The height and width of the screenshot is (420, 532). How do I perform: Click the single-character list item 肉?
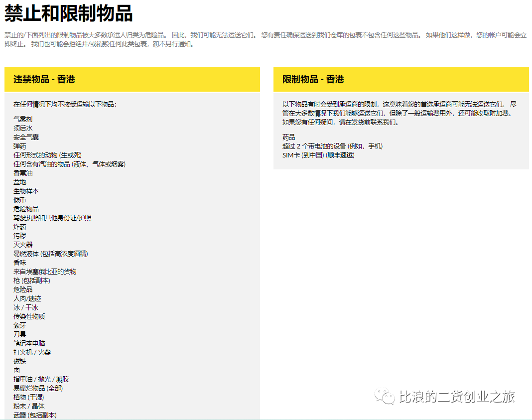point(16,371)
